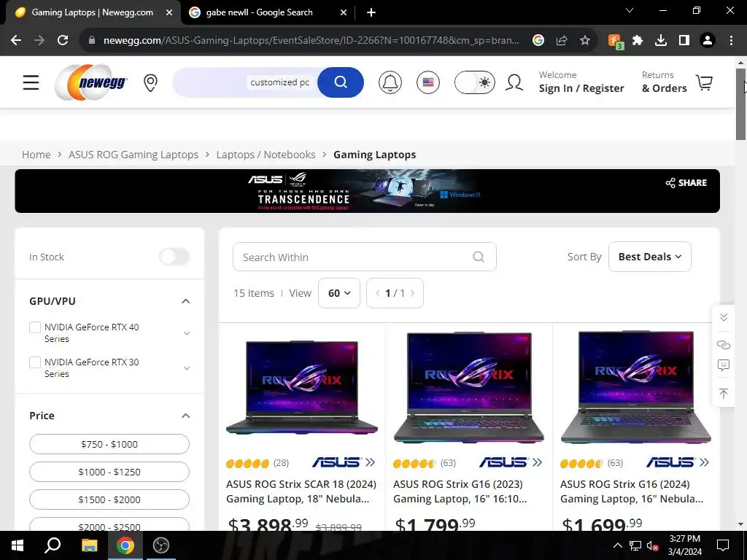Click the SHARE icon on banner
Screen dimensions: 747x560
(686, 183)
